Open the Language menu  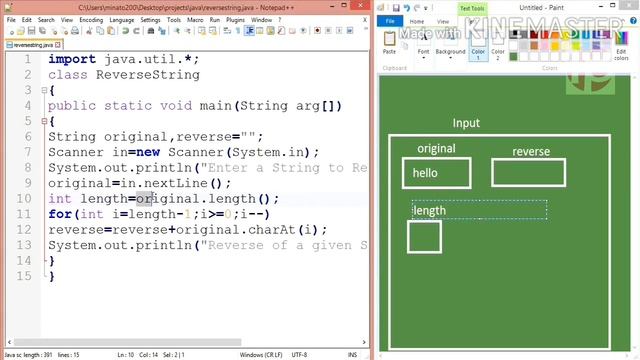click(x=121, y=20)
